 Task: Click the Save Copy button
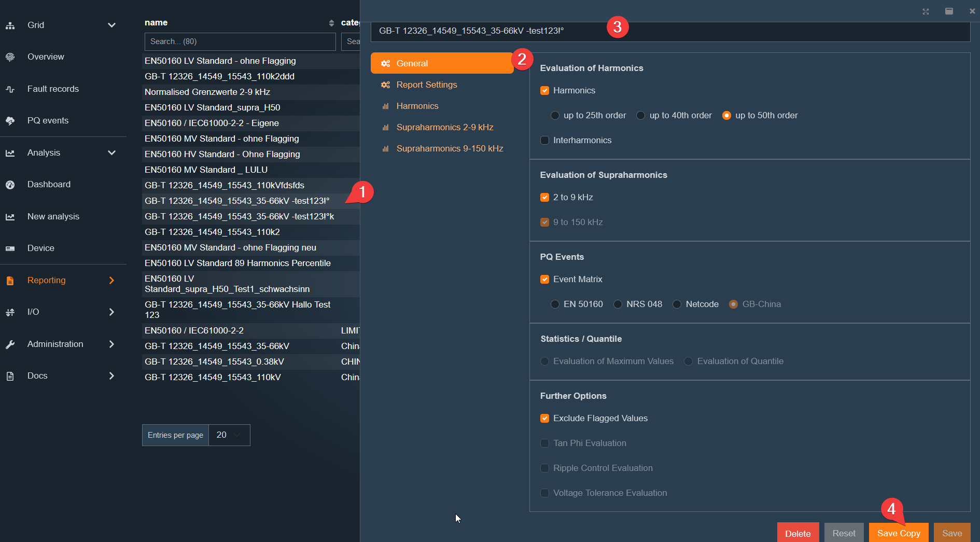coord(898,533)
